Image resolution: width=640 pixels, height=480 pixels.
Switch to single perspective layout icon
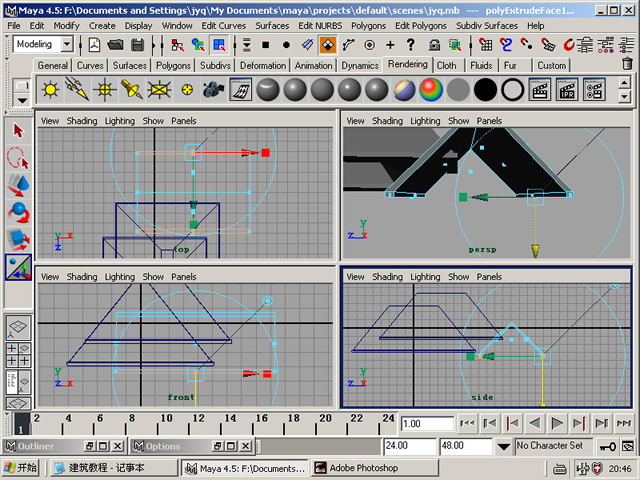click(18, 328)
